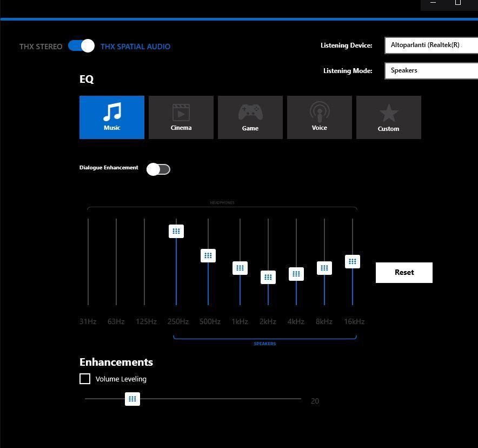478x448 pixels.
Task: Click the 2kHz EQ slider handle
Action: click(268, 277)
